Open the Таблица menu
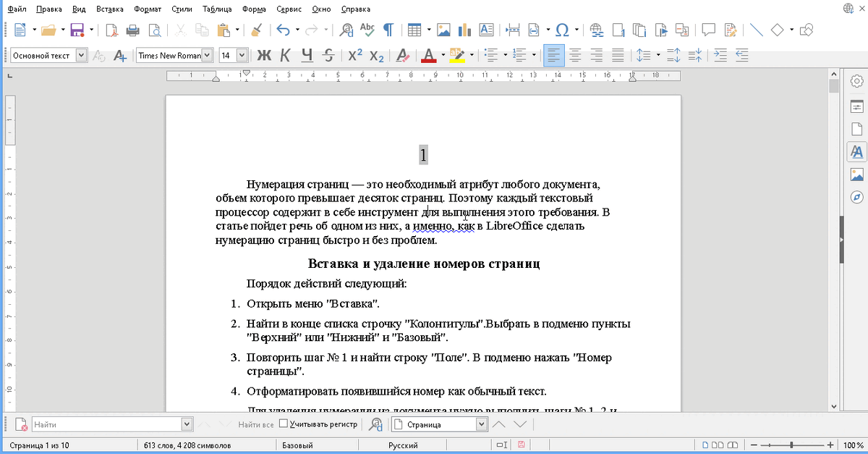This screenshot has height=454, width=868. tap(217, 9)
